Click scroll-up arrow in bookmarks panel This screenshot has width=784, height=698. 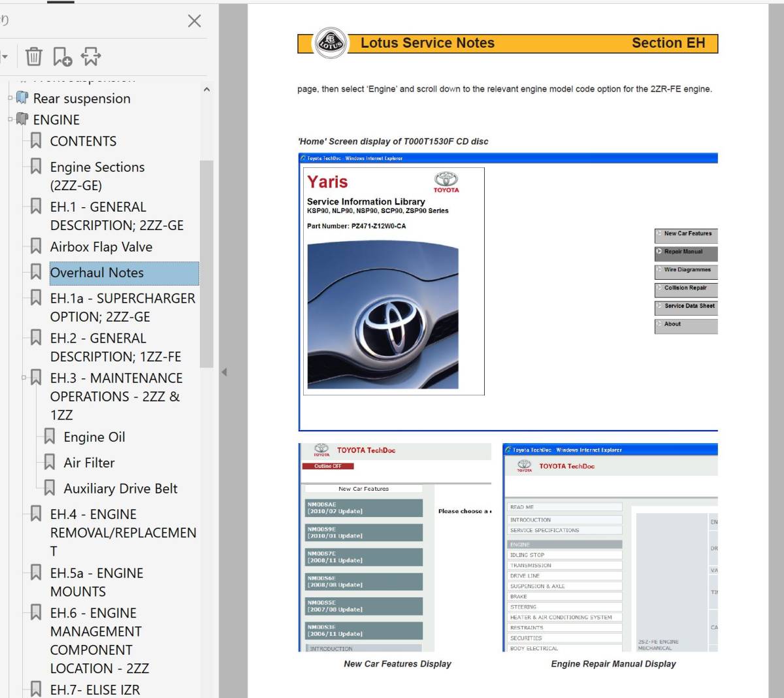pos(206,90)
